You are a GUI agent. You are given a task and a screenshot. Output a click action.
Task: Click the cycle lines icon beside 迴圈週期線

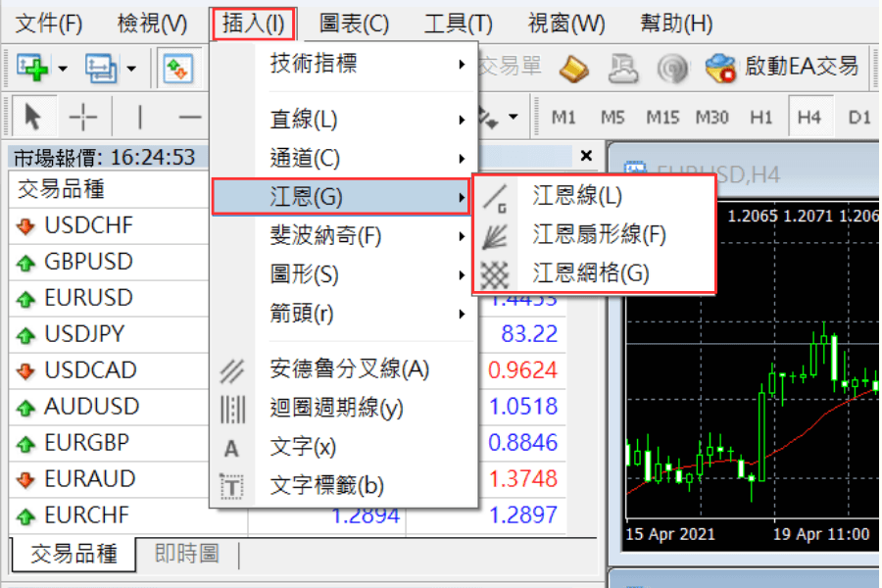tap(232, 411)
